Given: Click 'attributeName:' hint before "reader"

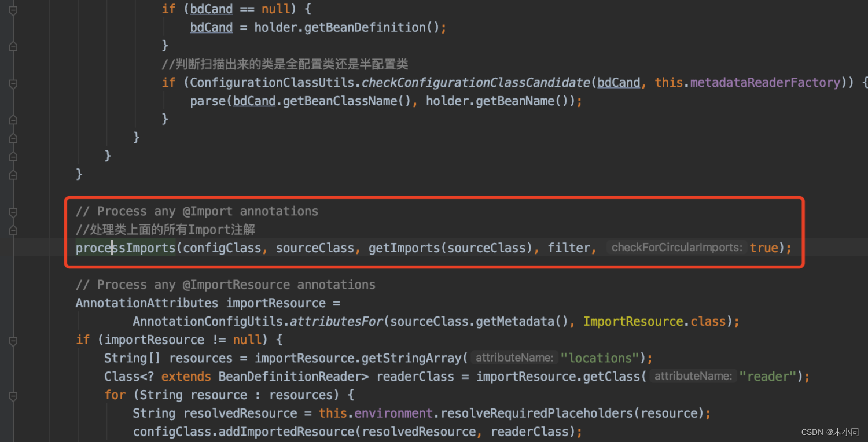Looking at the screenshot, I should pos(693,376).
